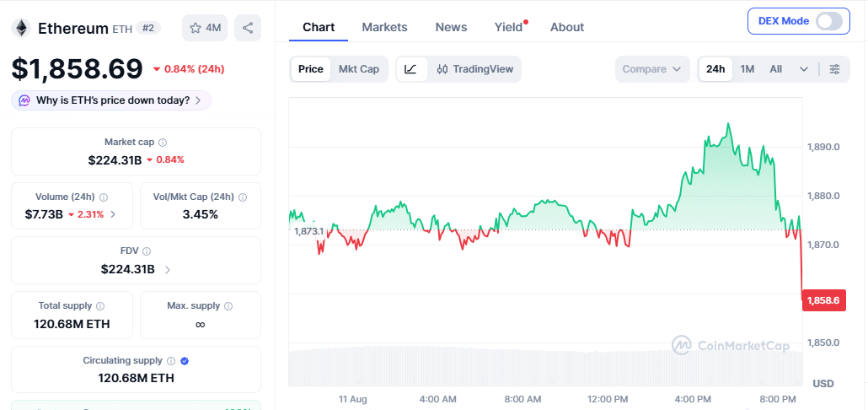
Task: Open About tab
Action: pyautogui.click(x=567, y=27)
